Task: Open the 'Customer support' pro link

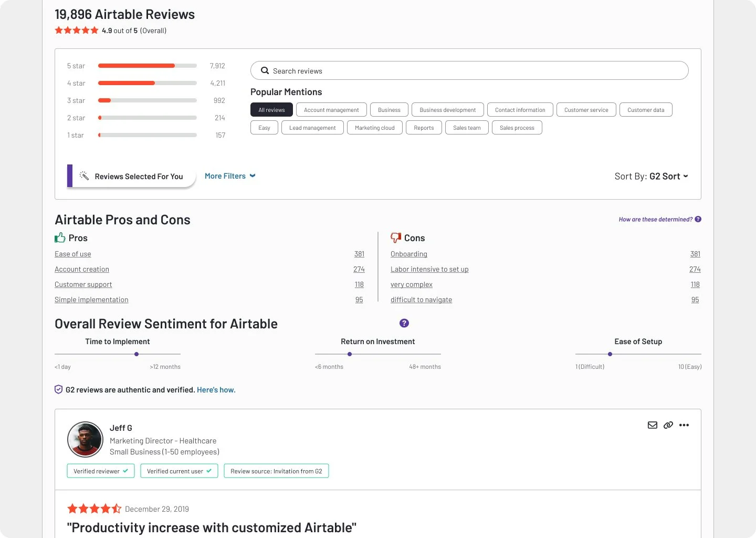Action: click(83, 284)
